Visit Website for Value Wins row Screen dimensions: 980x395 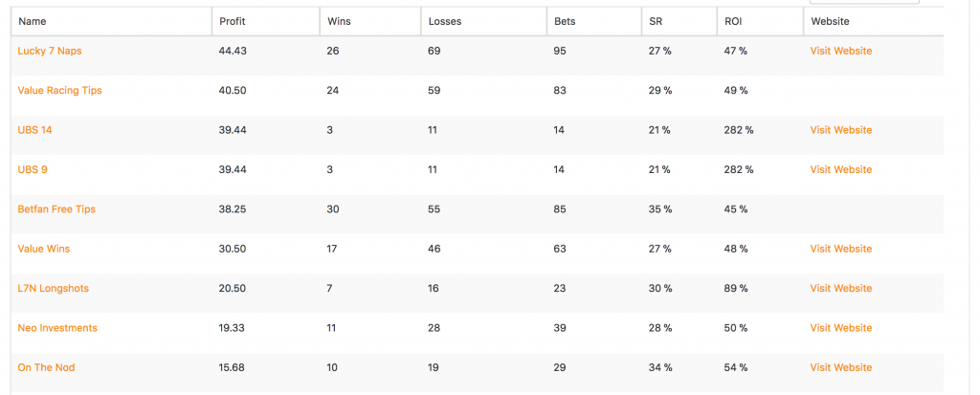tap(840, 249)
